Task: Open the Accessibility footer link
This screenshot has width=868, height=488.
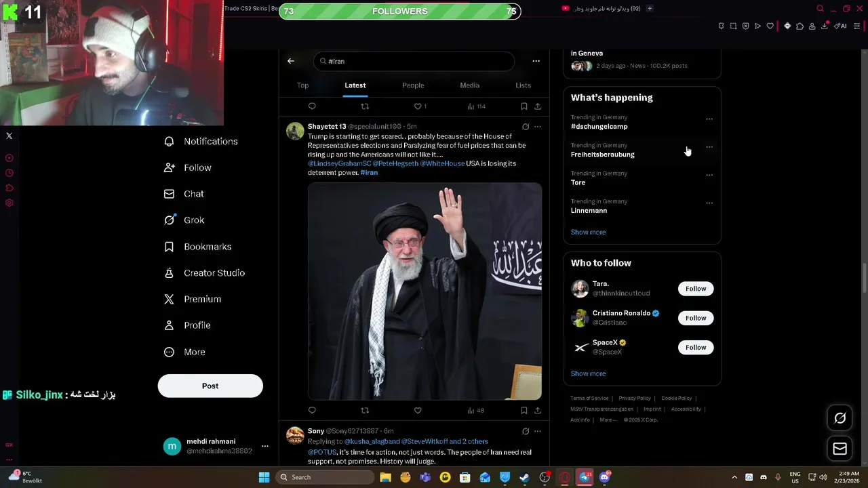Action: click(x=686, y=409)
